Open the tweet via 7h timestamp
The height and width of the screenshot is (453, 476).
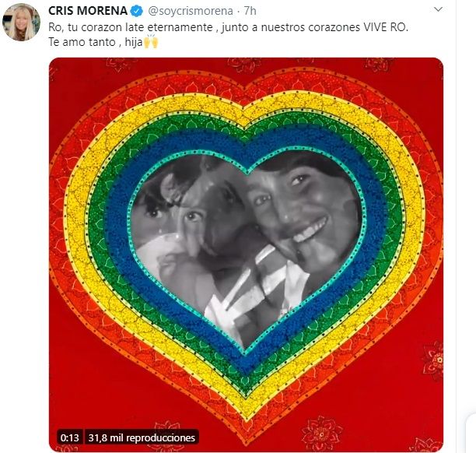(x=250, y=11)
